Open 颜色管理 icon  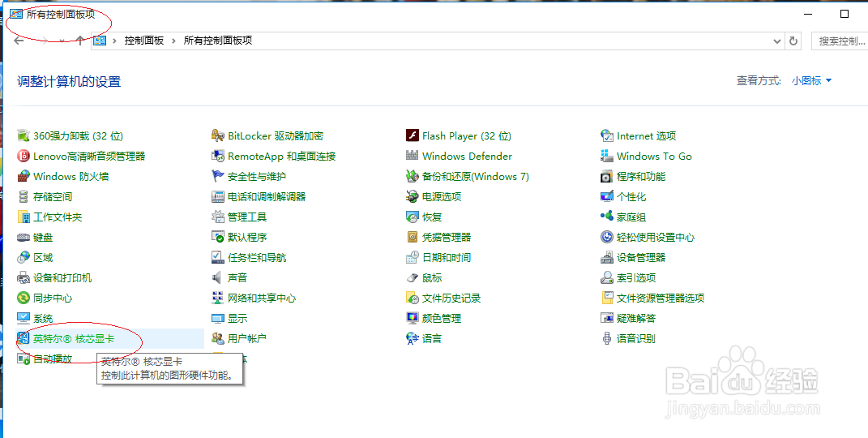tap(412, 319)
